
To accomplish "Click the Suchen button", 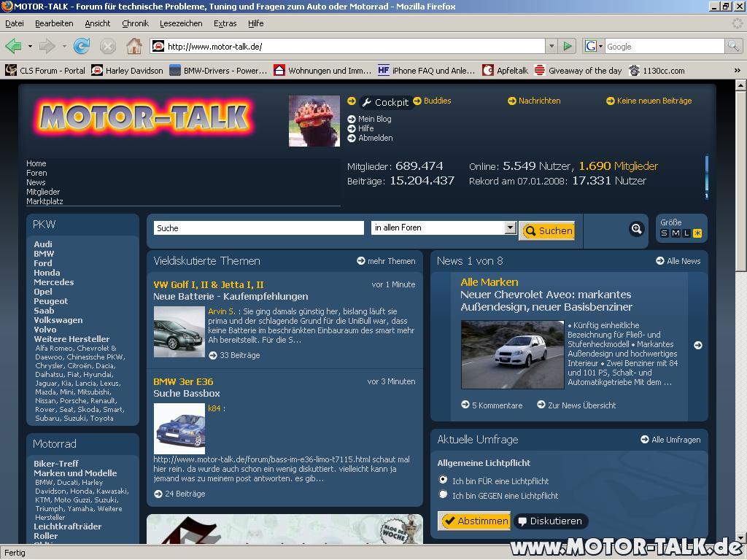I will click(547, 231).
